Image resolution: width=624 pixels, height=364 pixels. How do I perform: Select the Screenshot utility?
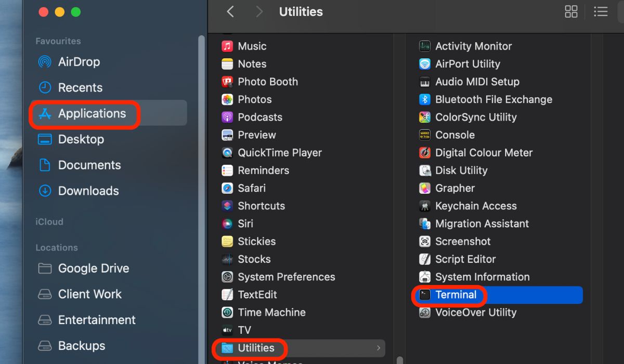[463, 241]
